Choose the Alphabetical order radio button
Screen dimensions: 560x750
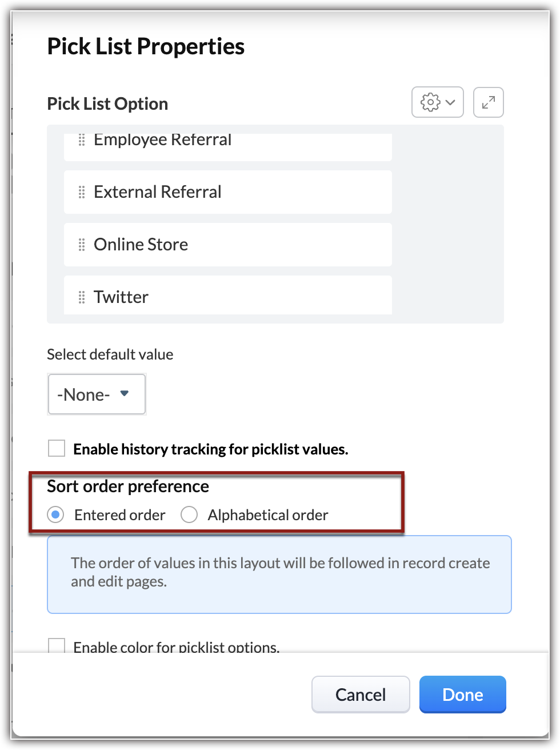(x=189, y=515)
